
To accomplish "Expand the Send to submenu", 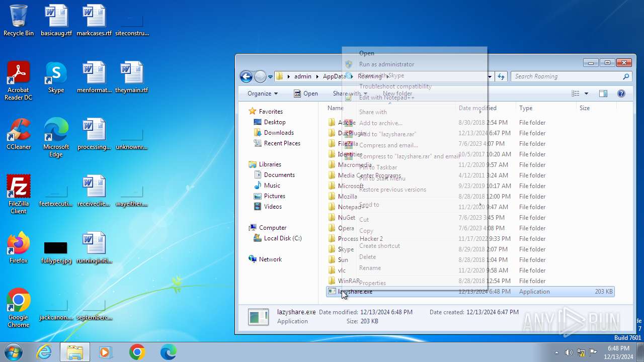I will tap(415, 205).
